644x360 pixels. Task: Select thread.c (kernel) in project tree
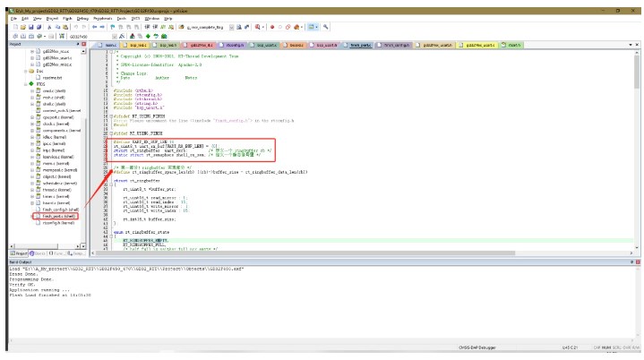coord(56,190)
